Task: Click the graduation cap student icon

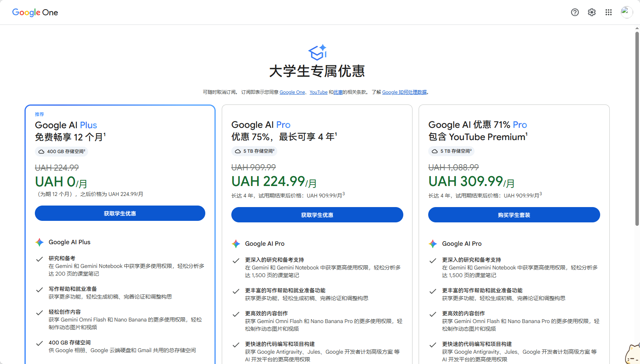Action: pyautogui.click(x=317, y=52)
